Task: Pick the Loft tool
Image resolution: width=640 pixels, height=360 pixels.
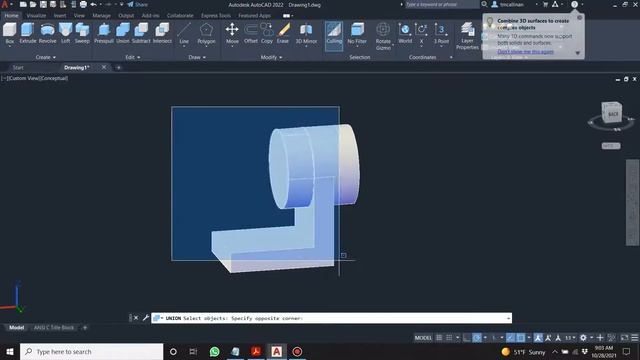Action: point(65,33)
